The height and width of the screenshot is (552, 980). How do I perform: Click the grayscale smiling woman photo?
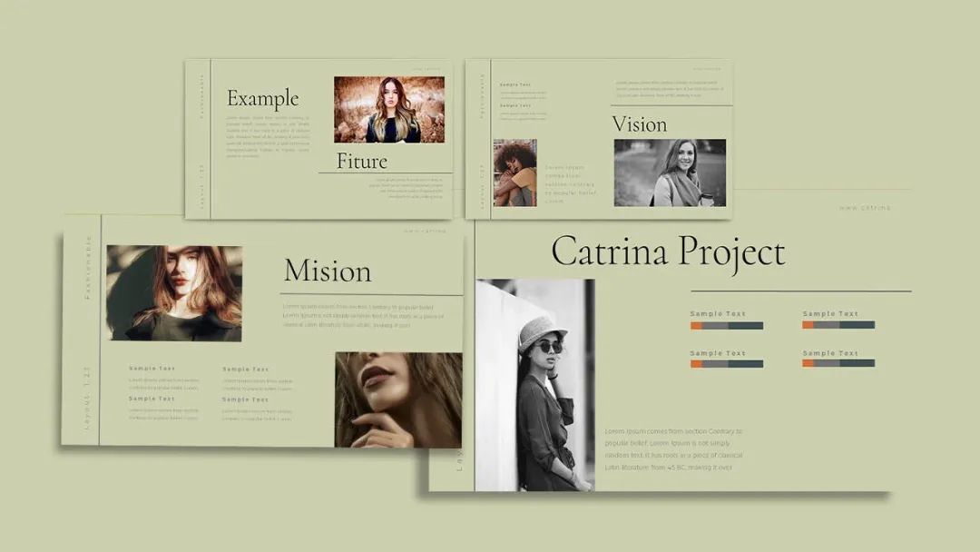pyautogui.click(x=670, y=172)
